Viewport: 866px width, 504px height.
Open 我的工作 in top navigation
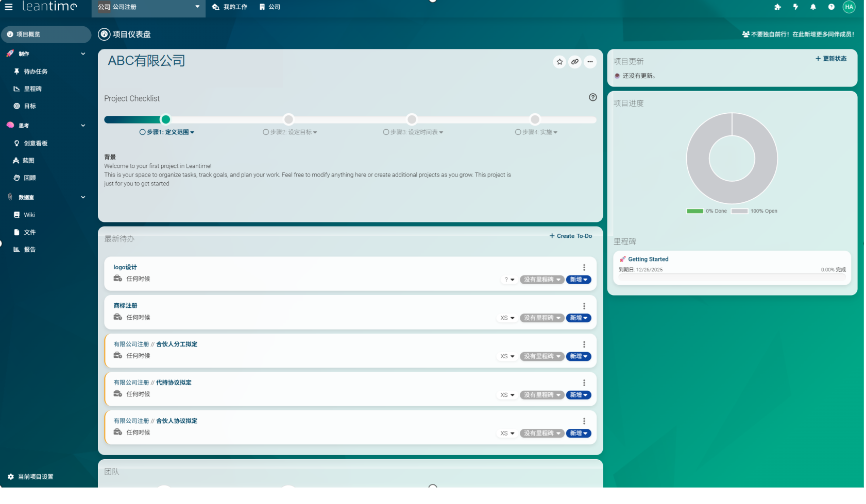point(230,7)
